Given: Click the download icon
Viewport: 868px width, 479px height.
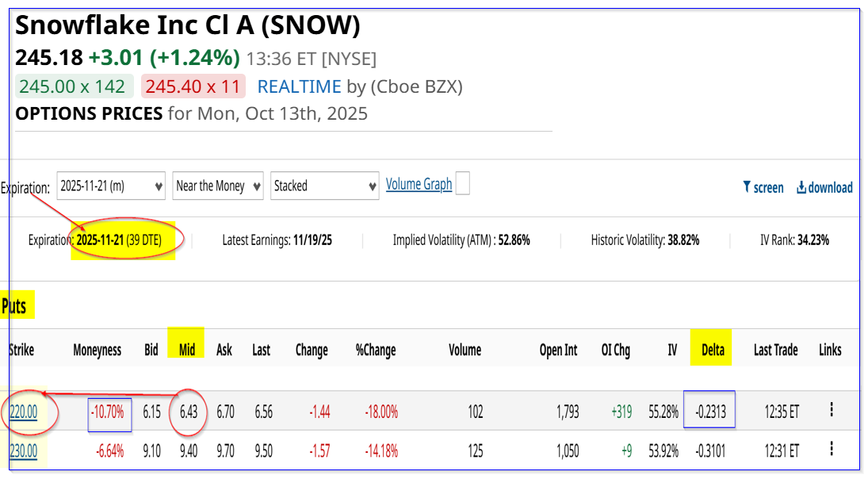Looking at the screenshot, I should click(801, 188).
